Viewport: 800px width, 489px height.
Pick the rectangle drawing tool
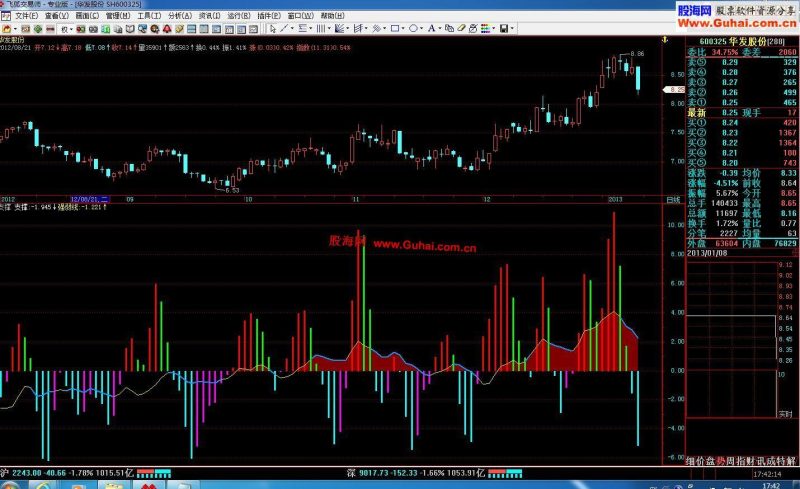tap(395, 29)
